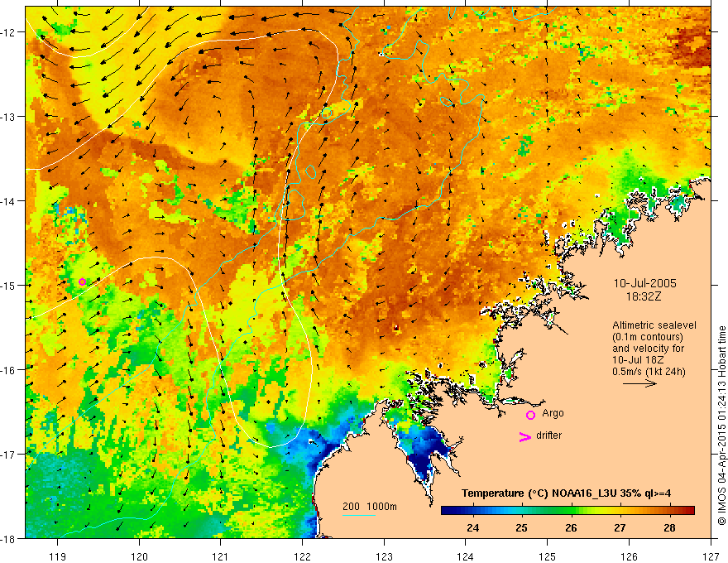Click the IMOS copyright timestamp text

[x=721, y=426]
